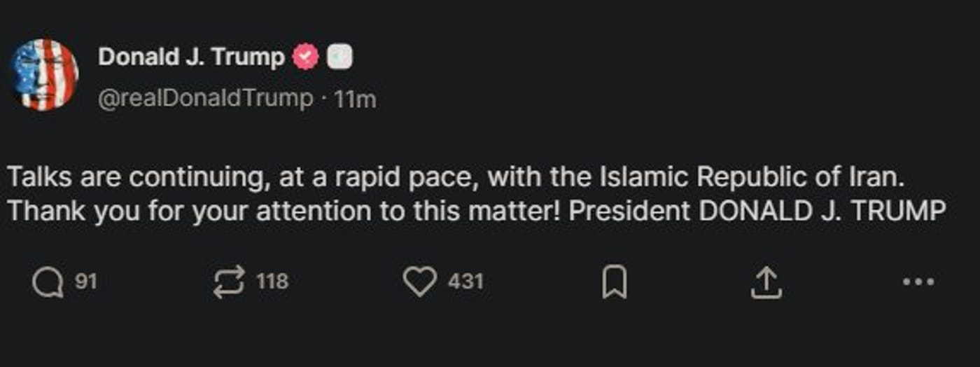Open the three-dot more options menu
The image size is (980, 367).
point(918,282)
